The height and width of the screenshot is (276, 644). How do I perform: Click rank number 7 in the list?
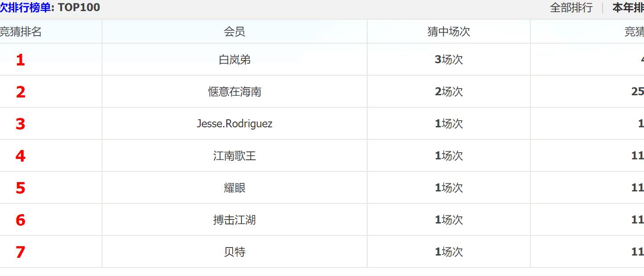coord(21,252)
